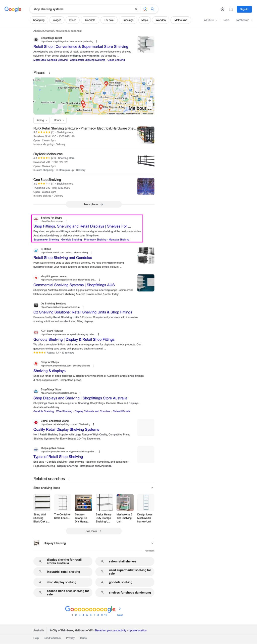
Task: Search 'industrial retail shelving' suggestion
Action: (63, 572)
